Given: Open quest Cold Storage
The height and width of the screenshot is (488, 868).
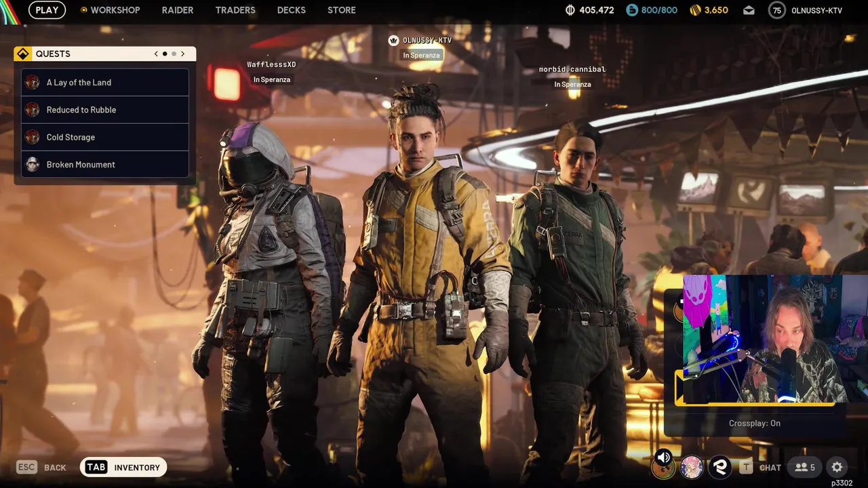Looking at the screenshot, I should [x=105, y=137].
